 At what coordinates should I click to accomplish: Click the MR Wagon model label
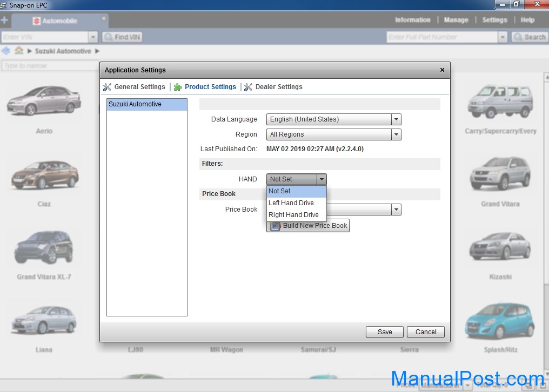pyautogui.click(x=226, y=350)
